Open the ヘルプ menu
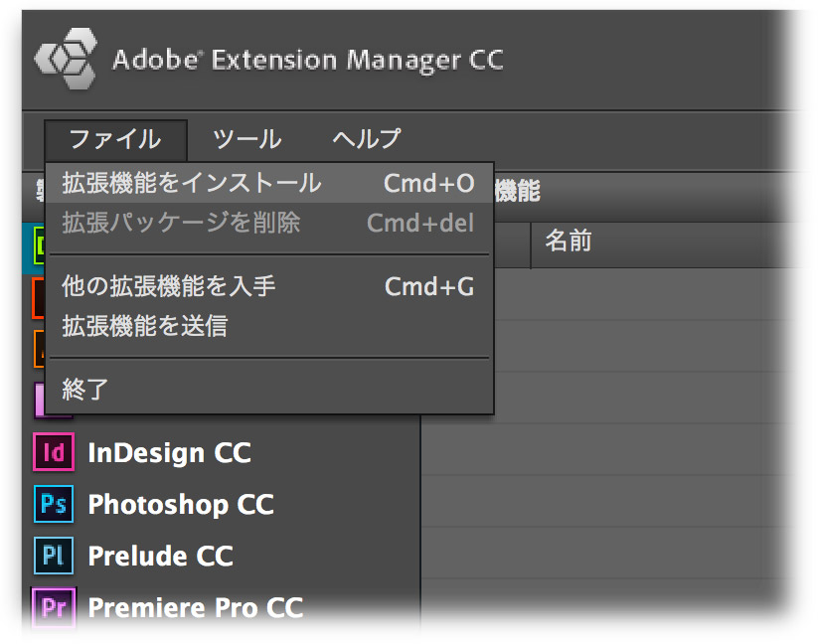This screenshot has width=818, height=644. click(x=367, y=140)
